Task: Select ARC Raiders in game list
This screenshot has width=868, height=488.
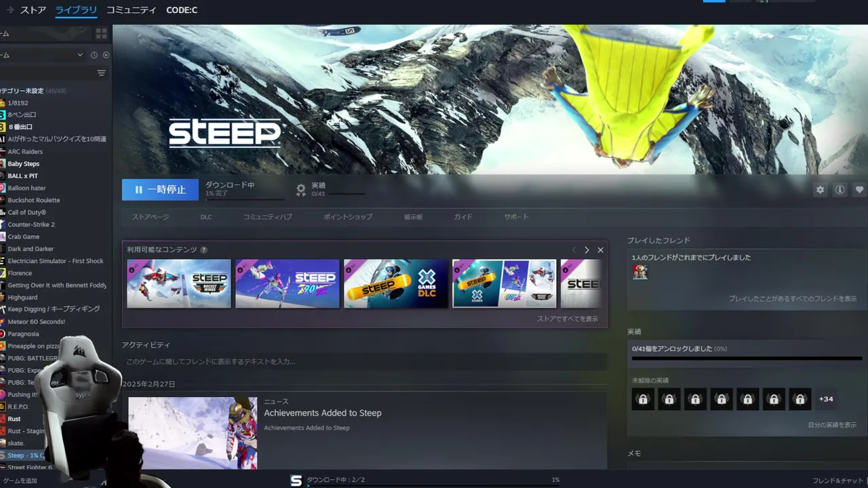Action: (25, 152)
